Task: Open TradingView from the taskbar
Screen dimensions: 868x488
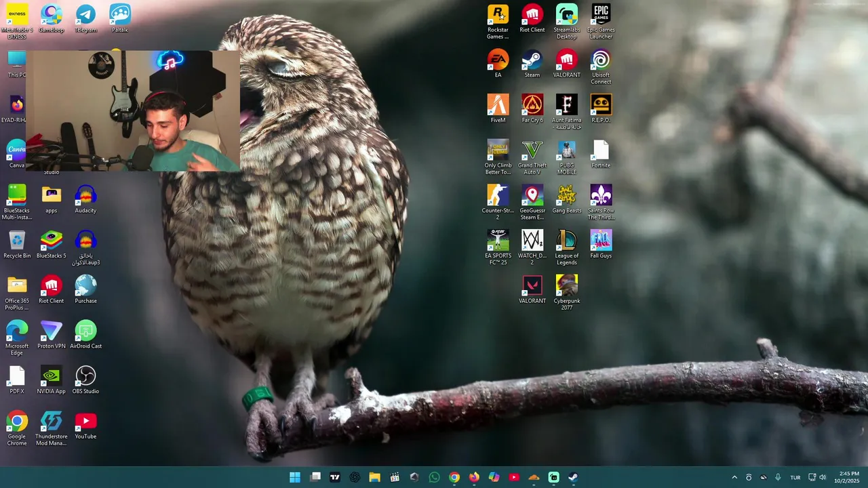Action: (335, 477)
